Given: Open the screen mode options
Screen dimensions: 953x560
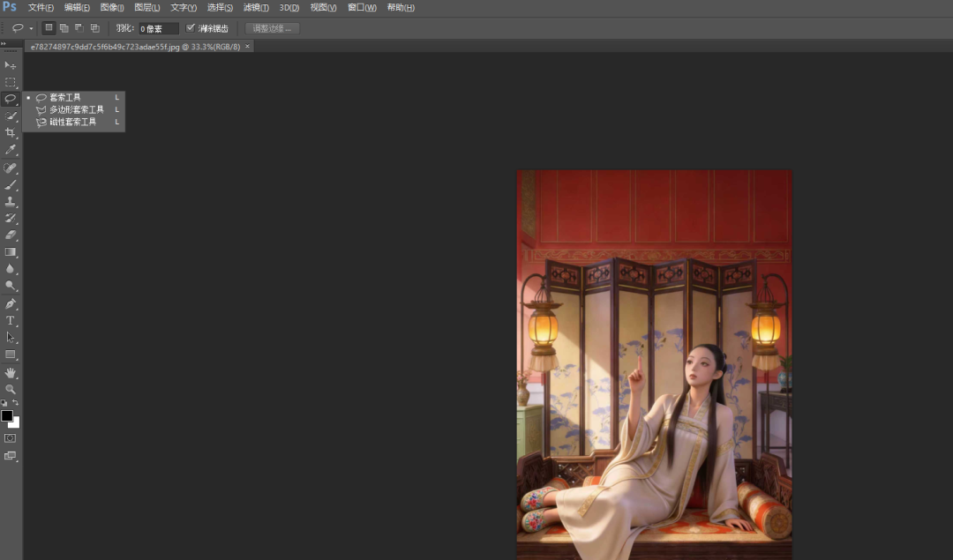Looking at the screenshot, I should [x=11, y=456].
